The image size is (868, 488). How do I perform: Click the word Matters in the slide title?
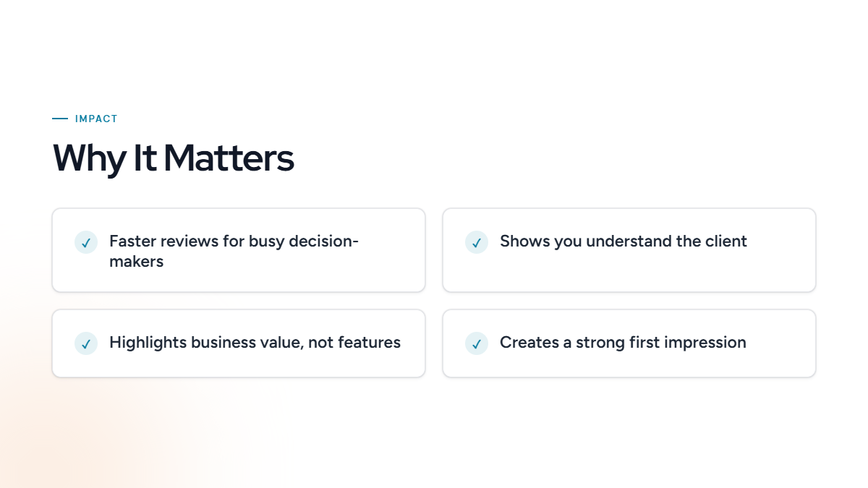[x=229, y=158]
